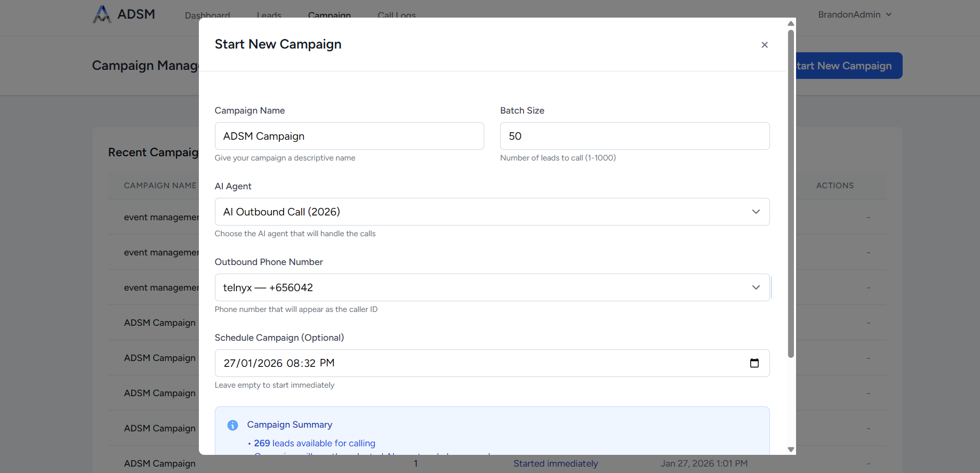Click the scrollbar up arrow in the dialog
Viewport: 980px width, 473px height.
tap(791, 23)
